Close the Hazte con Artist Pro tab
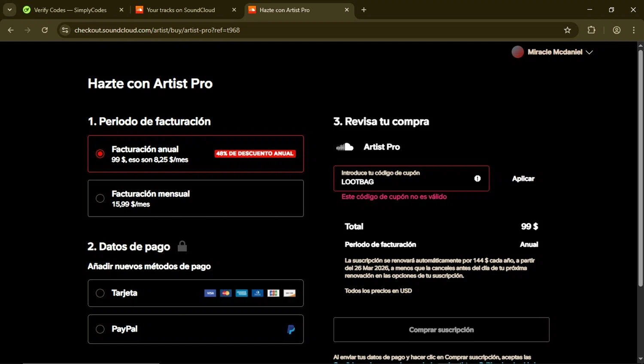The width and height of the screenshot is (644, 364). pyautogui.click(x=347, y=9)
